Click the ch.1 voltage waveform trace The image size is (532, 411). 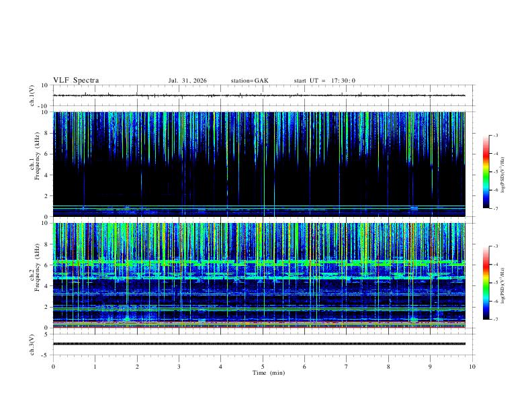[259, 95]
